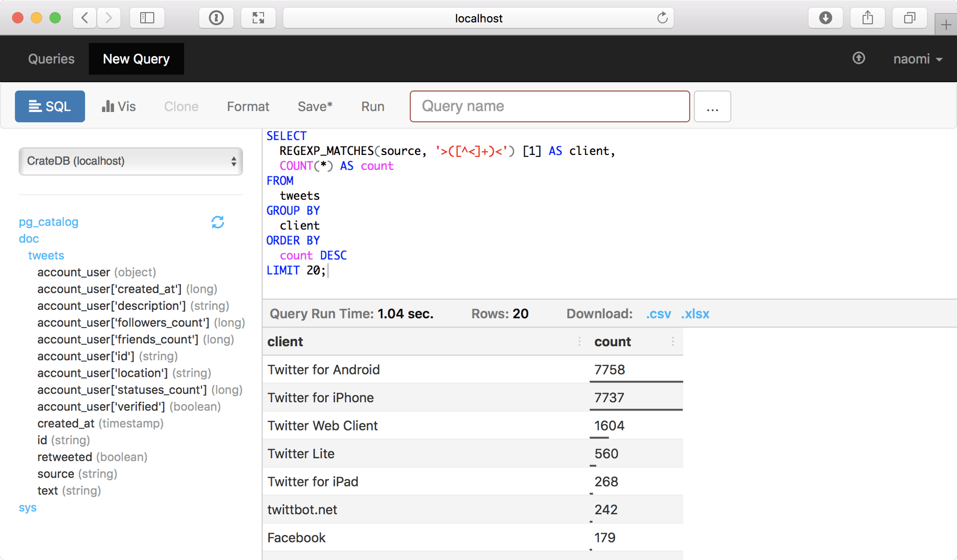957x560 pixels.
Task: Enter fullscreen with the expand icon
Action: coord(258,18)
